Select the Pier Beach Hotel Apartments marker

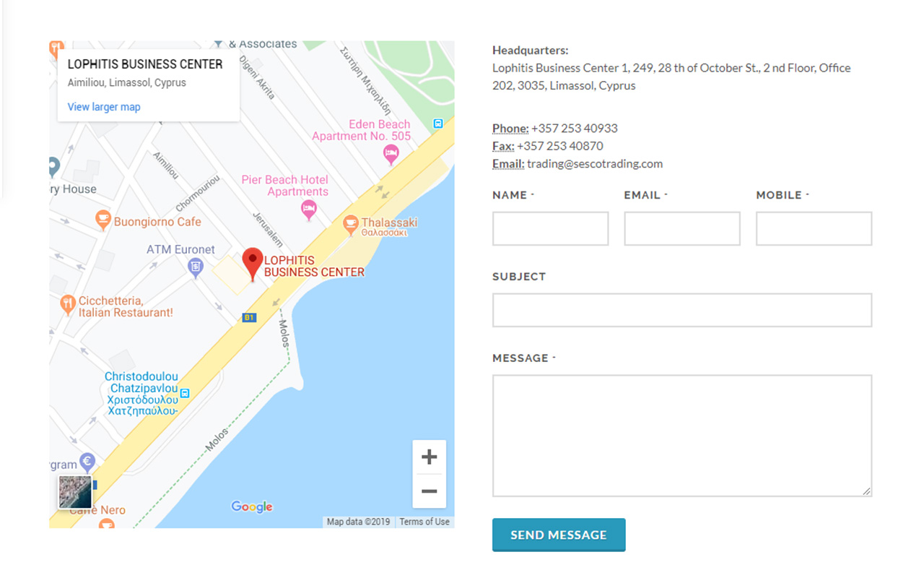(x=308, y=210)
